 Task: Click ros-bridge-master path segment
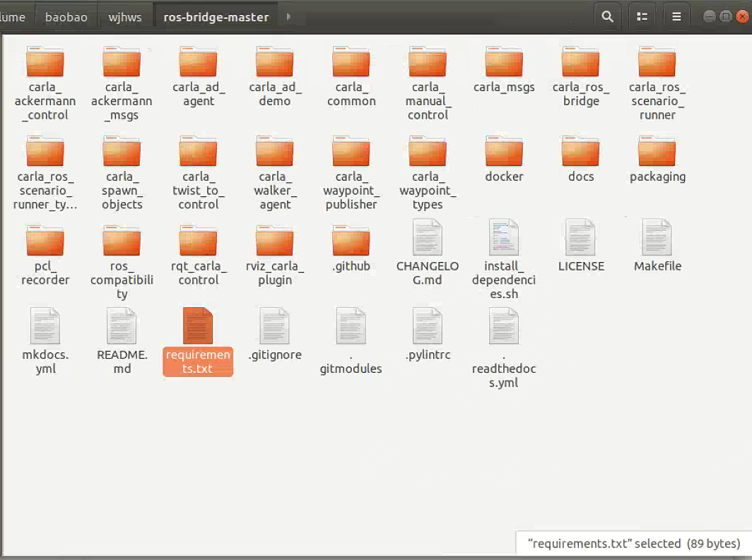(216, 17)
